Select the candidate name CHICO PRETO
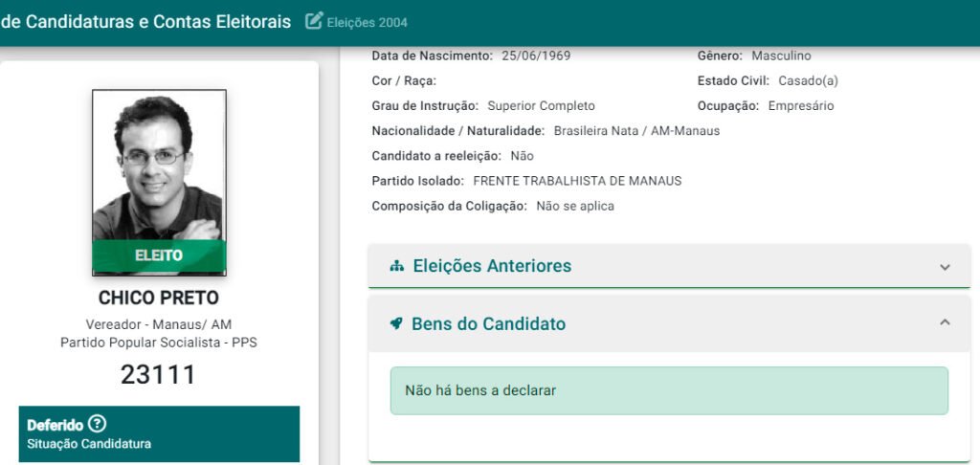 (x=159, y=298)
